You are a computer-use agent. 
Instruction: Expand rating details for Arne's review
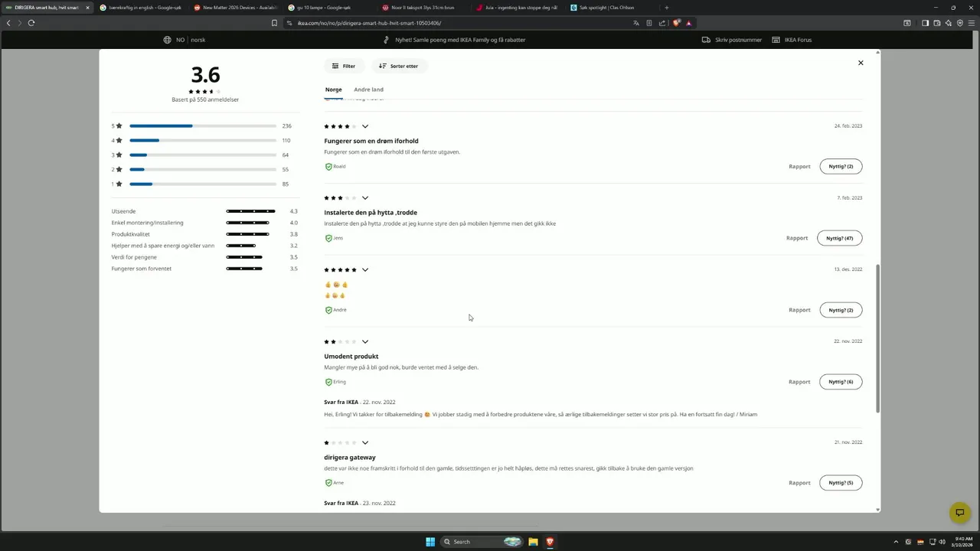tap(365, 443)
